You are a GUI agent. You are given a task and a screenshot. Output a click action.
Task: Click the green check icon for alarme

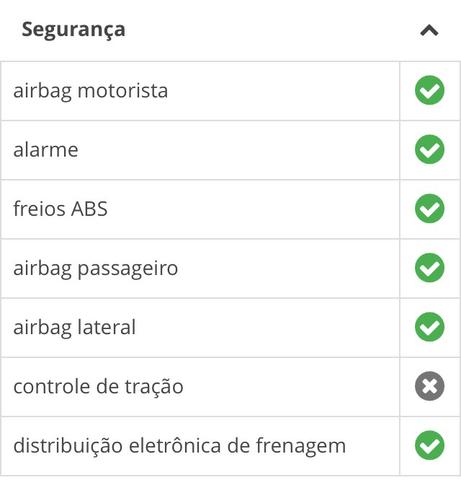(x=429, y=149)
